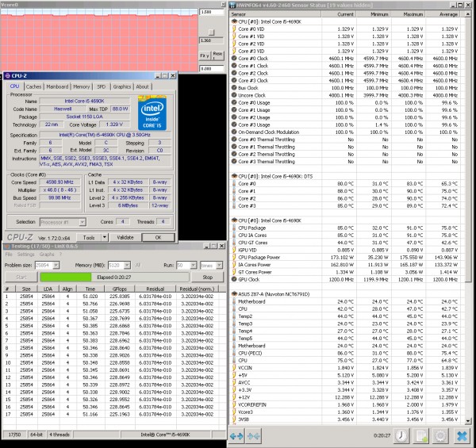Viewport: 476px width, 448px height.
Task: Open the File menu in LinX
Action: pyautogui.click(x=9, y=255)
